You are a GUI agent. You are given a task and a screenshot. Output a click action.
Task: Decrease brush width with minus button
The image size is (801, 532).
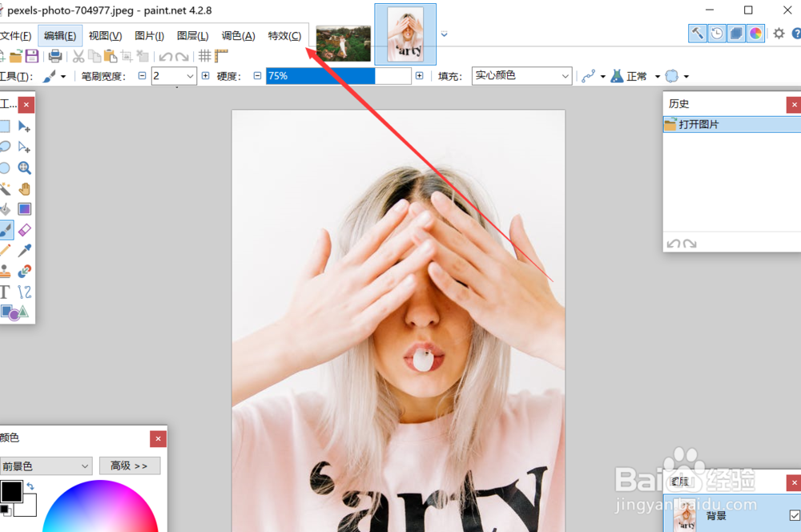pos(142,75)
